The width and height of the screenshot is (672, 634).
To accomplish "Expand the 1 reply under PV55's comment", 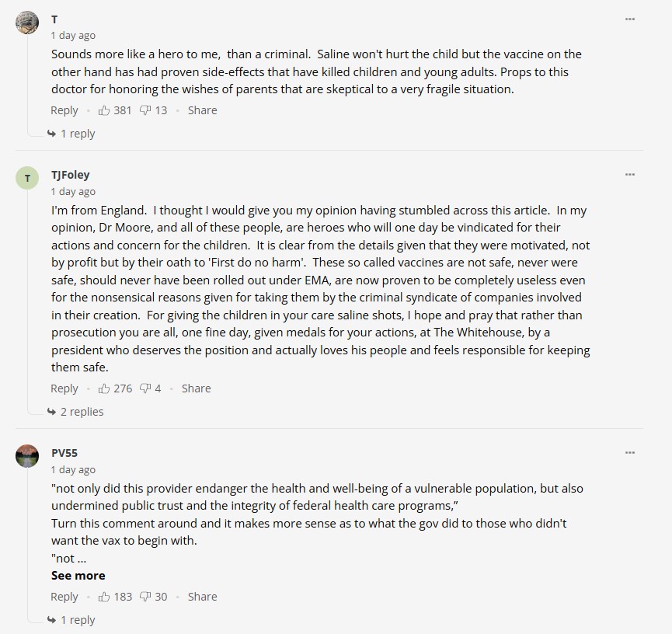I will pyautogui.click(x=77, y=620).
